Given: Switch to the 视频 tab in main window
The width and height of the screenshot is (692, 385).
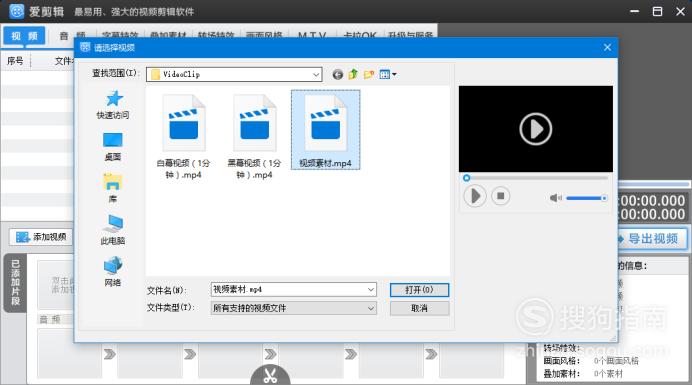Looking at the screenshot, I should [24, 36].
